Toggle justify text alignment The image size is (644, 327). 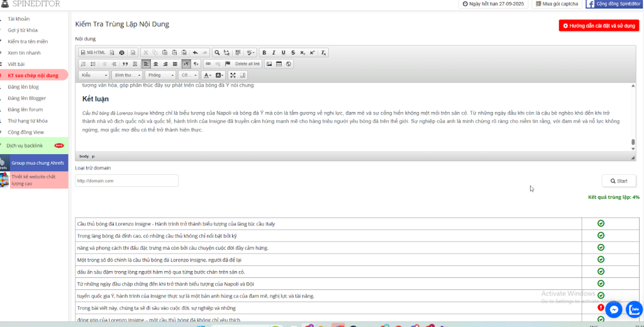175,64
